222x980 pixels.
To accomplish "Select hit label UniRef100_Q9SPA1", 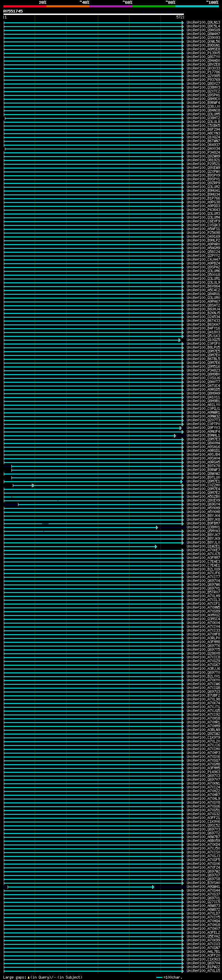I will [x=203, y=95].
